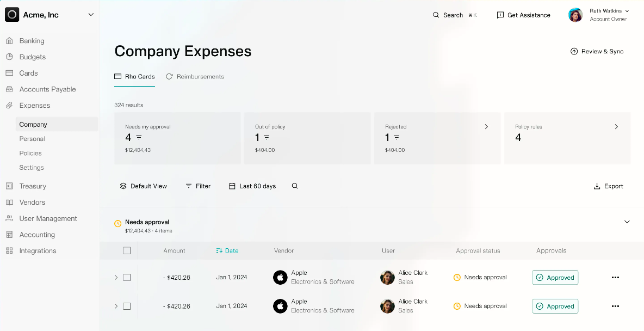Viewport: 644px width, 331px height.
Task: Open more options for first expense row
Action: pos(615,278)
